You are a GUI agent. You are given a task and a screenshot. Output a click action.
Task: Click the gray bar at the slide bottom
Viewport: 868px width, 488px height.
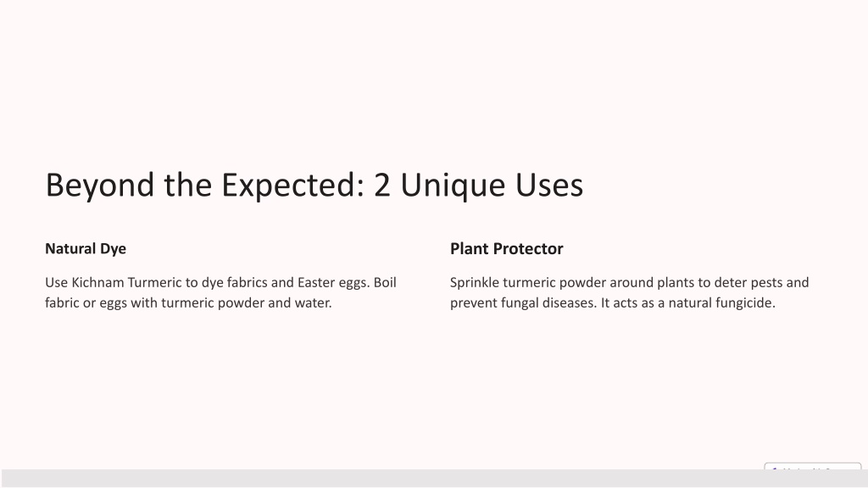click(434, 479)
